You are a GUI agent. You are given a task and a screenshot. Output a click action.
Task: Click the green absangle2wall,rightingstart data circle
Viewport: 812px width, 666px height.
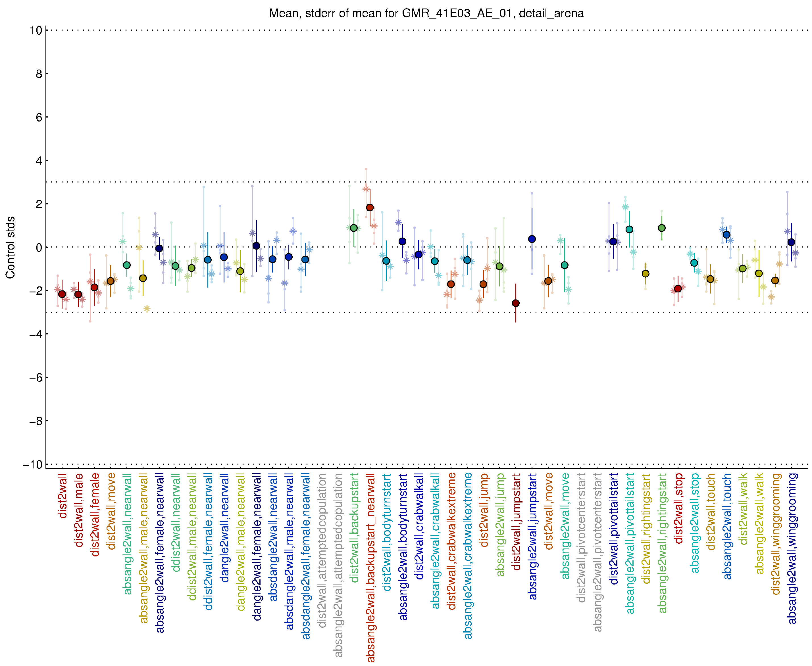661,228
